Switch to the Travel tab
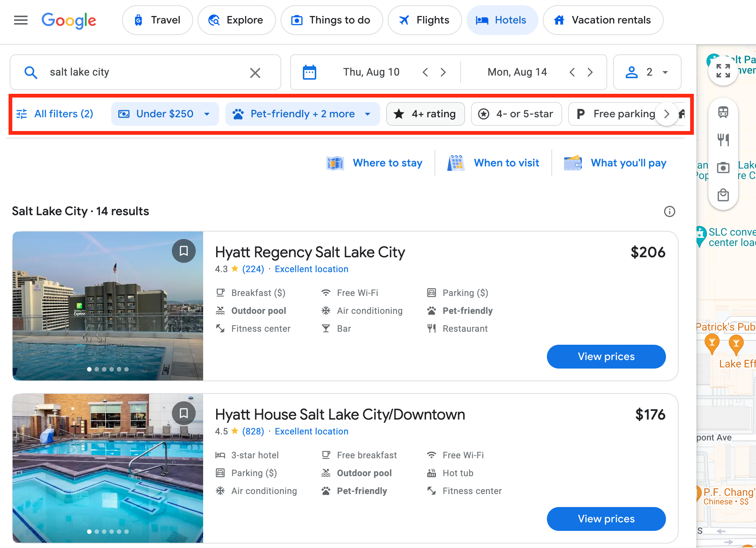 [x=157, y=20]
